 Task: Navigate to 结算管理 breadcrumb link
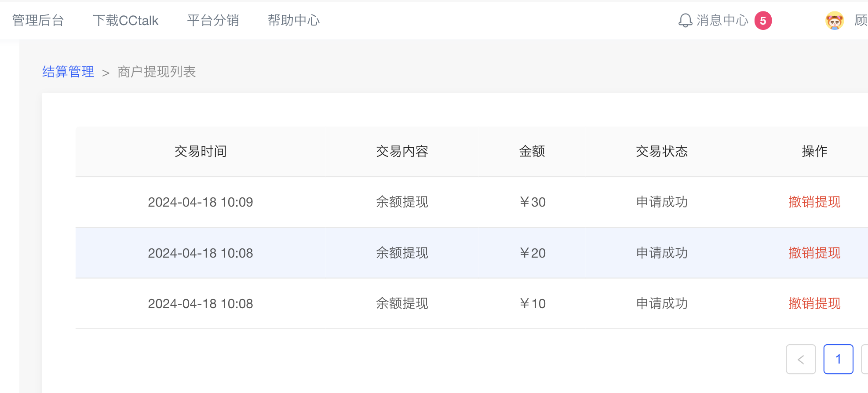(x=68, y=72)
